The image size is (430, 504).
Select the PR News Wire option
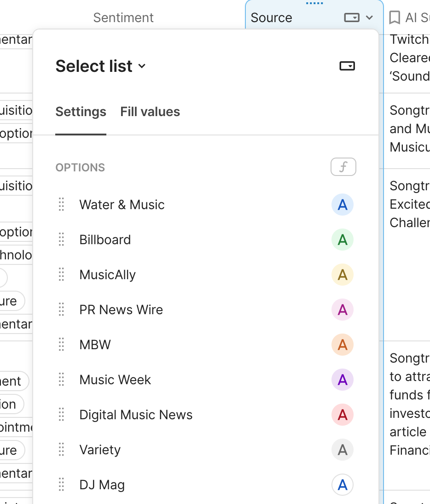coord(121,310)
